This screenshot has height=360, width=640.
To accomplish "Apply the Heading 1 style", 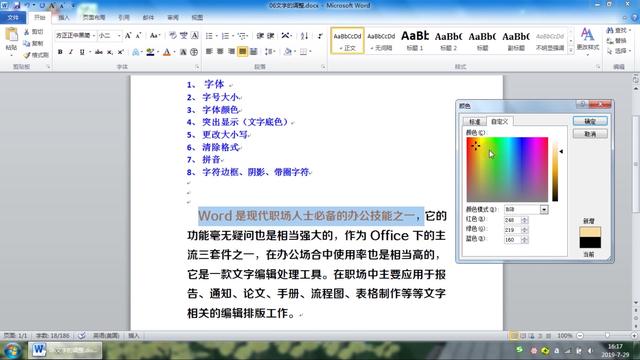I will (x=415, y=40).
